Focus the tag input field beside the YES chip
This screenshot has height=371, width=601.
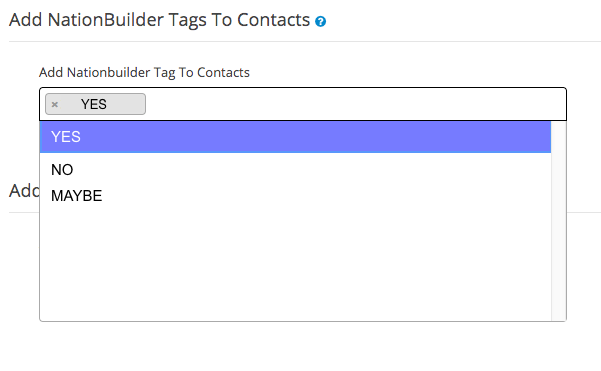[355, 104]
